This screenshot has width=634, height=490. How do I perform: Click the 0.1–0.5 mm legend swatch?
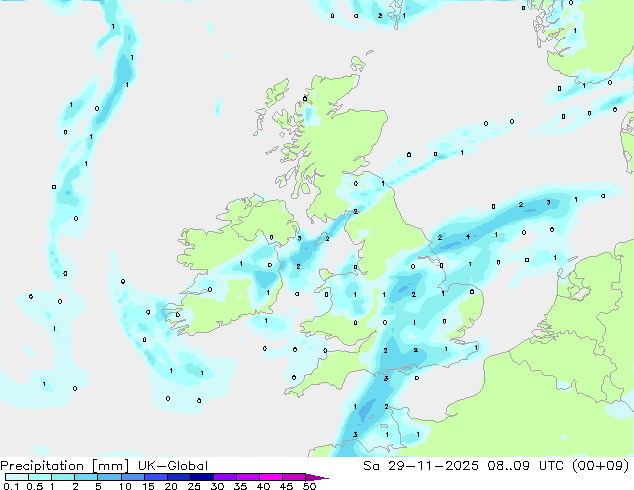coord(17,477)
